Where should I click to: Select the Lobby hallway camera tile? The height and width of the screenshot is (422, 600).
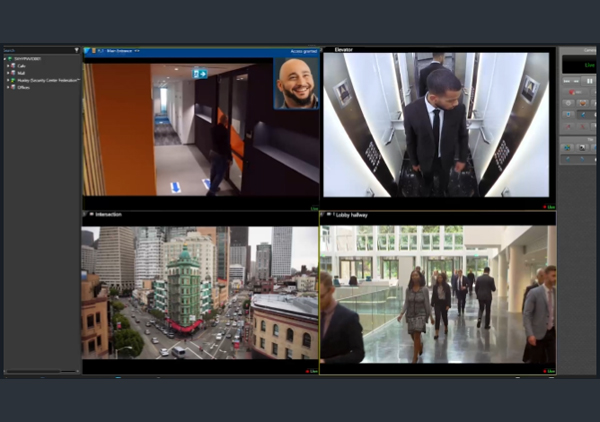click(x=437, y=292)
